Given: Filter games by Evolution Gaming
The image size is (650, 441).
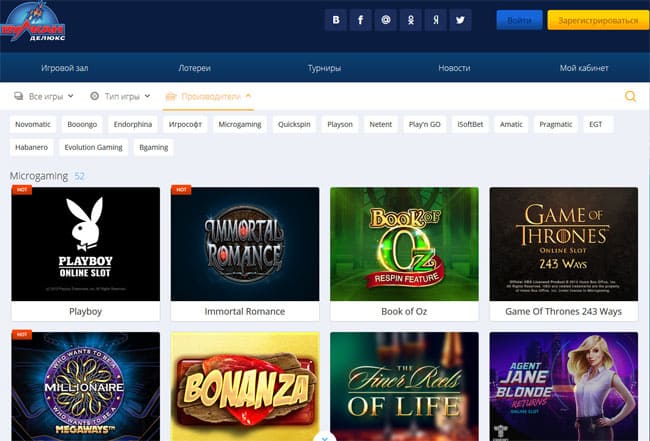Looking at the screenshot, I should click(93, 147).
